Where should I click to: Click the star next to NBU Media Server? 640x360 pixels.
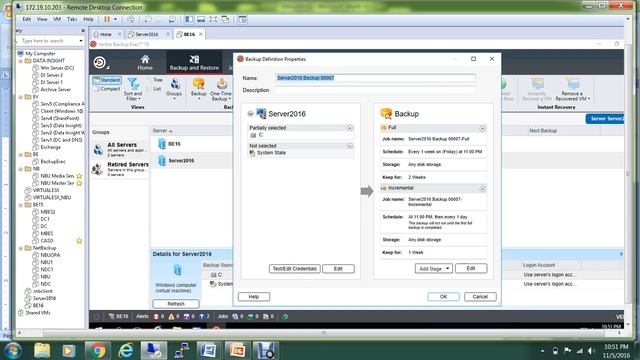[79, 176]
